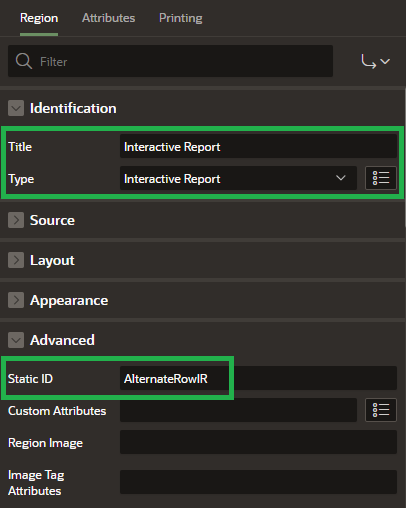Click the Custom Attributes input field
The height and width of the screenshot is (508, 406).
(238, 410)
